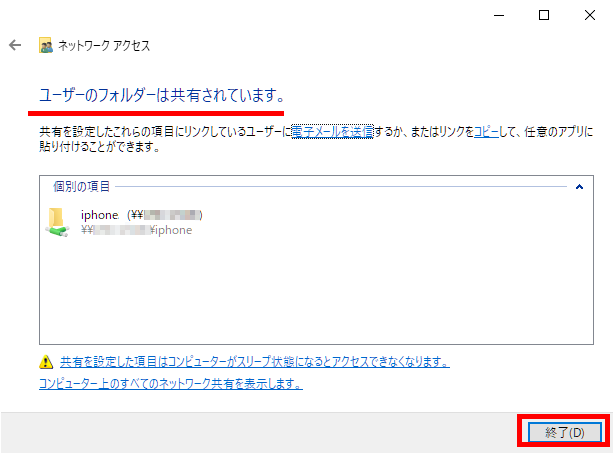Collapse the 個別の項目 section with the chevron
The image size is (614, 454).
579,187
